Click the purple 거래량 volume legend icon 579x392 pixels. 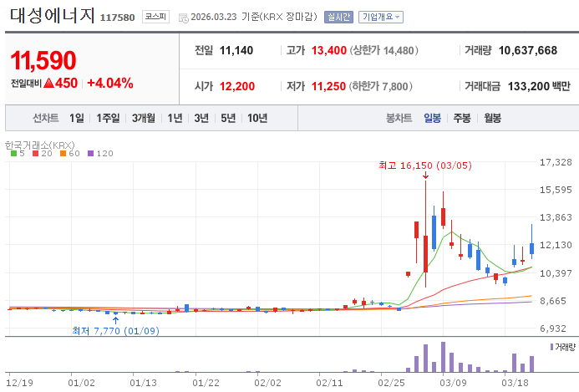[x=551, y=347]
